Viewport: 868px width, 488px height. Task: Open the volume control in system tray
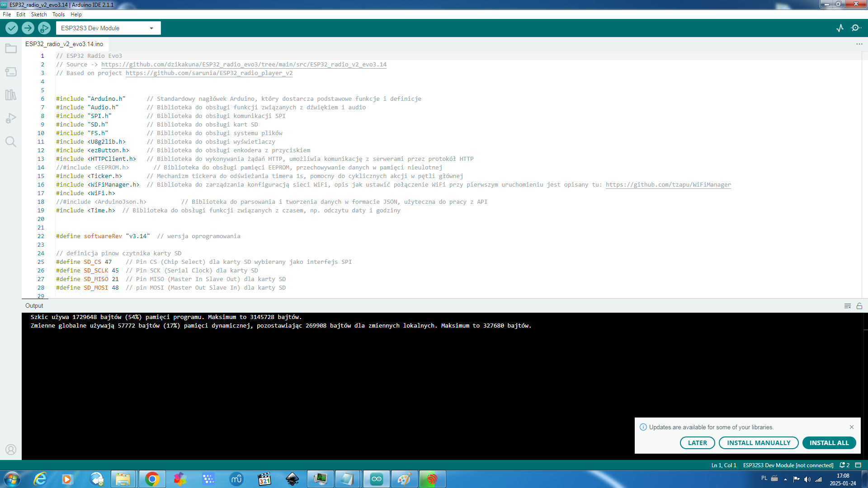(x=807, y=479)
